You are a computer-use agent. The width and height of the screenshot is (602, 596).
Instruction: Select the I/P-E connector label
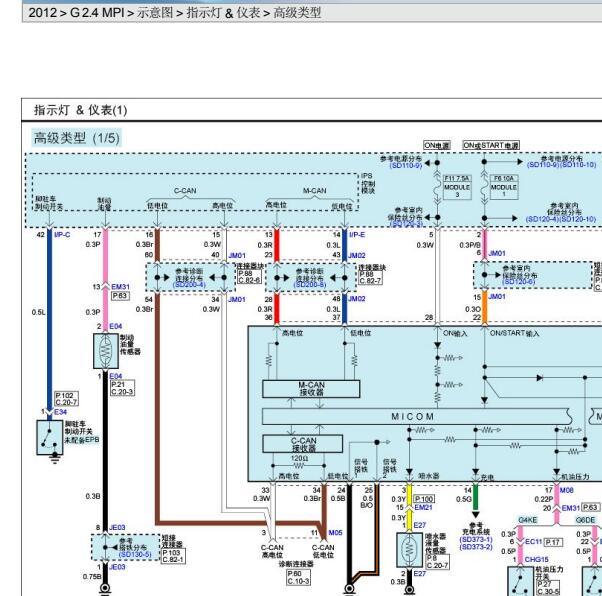tap(357, 234)
